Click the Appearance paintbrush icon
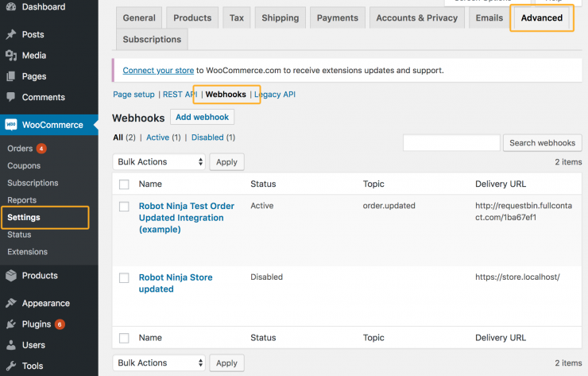 click(x=11, y=303)
